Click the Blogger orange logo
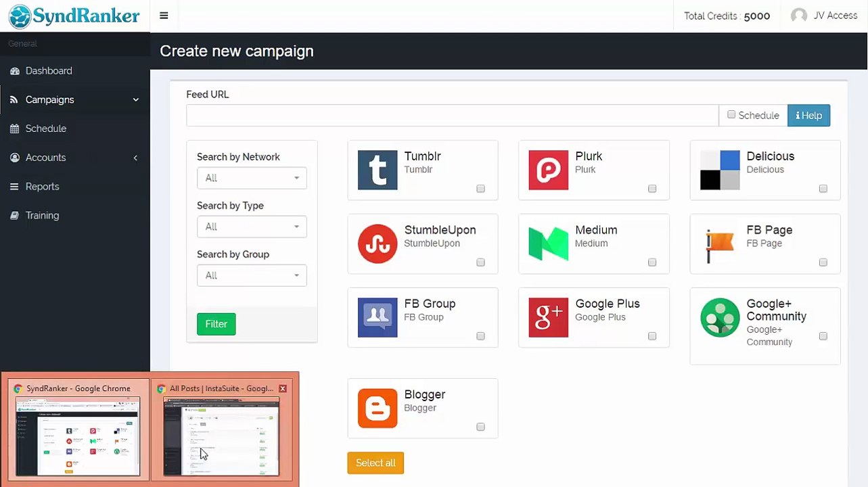The width and height of the screenshot is (868, 487). tap(378, 408)
